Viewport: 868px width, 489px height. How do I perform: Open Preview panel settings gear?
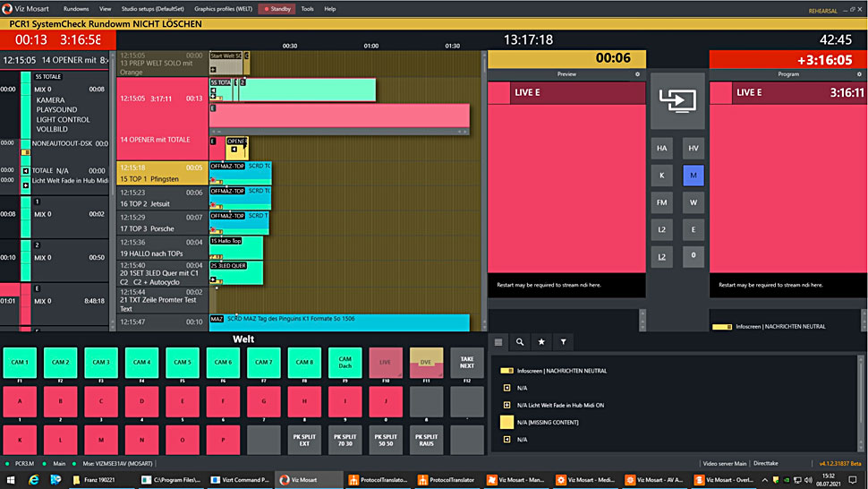(637, 74)
